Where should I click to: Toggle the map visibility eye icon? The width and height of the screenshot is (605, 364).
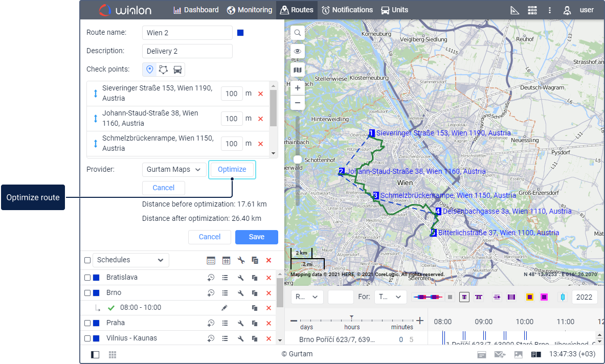tap(297, 51)
